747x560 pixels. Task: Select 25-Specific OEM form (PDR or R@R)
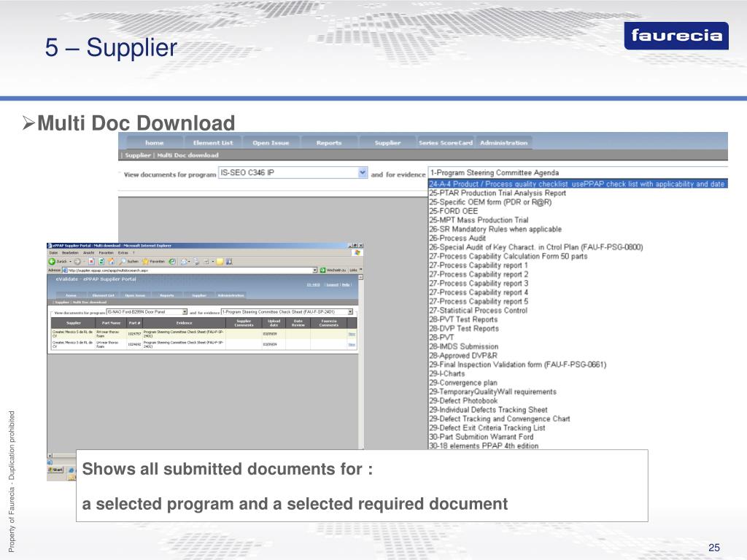coord(490,202)
